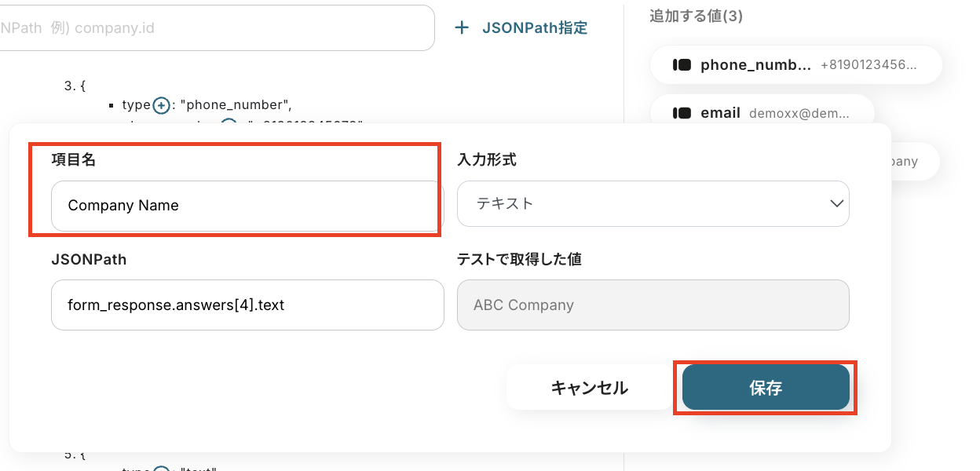Click the top JSONPath search box
The image size is (980, 471).
212,28
